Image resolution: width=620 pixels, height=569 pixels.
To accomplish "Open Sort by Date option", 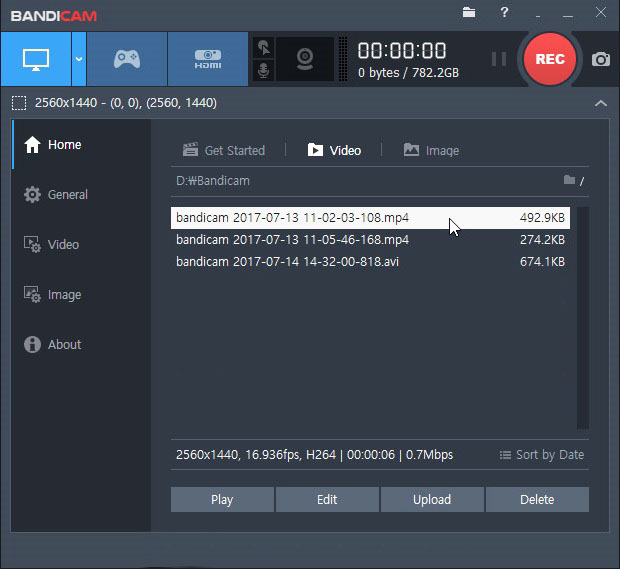I will (542, 455).
